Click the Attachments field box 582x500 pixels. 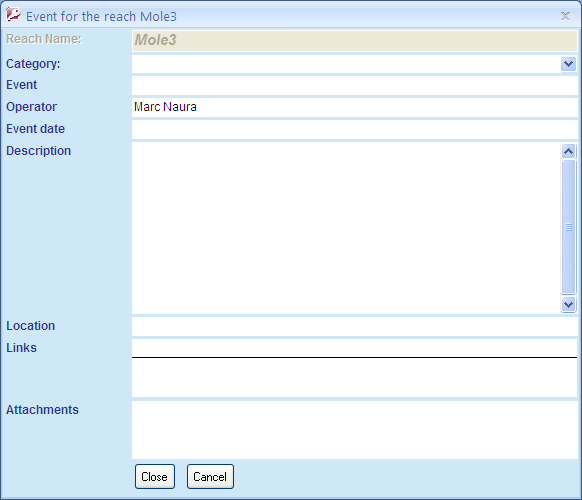point(354,430)
